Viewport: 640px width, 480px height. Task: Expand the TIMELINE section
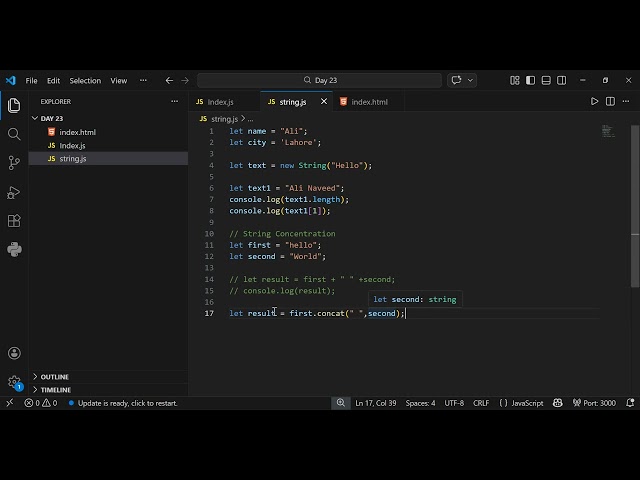109,390
